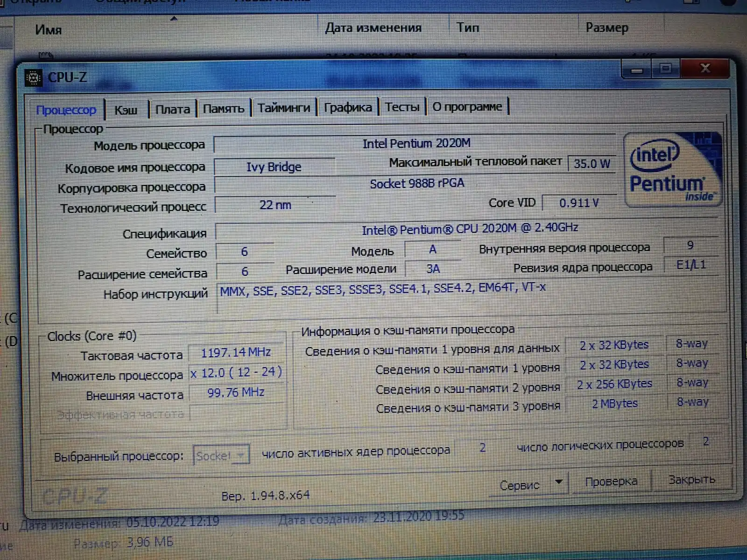Click the logical processors count value
The image size is (747, 560).
click(706, 441)
